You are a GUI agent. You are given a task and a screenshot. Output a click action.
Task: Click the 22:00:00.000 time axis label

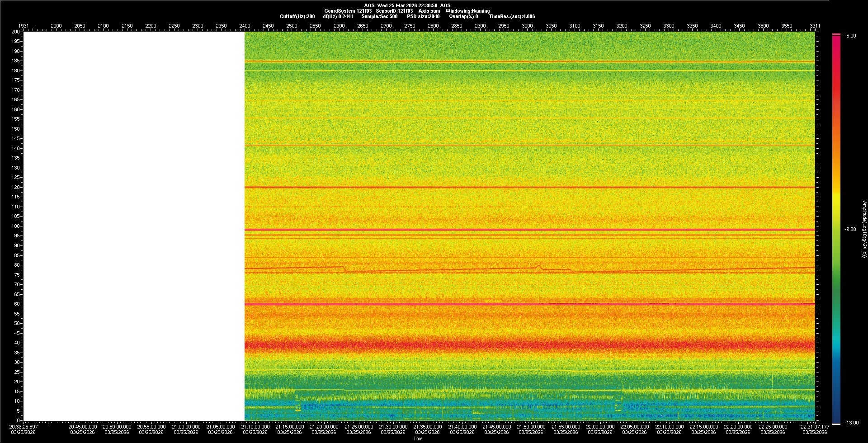[x=600, y=426]
